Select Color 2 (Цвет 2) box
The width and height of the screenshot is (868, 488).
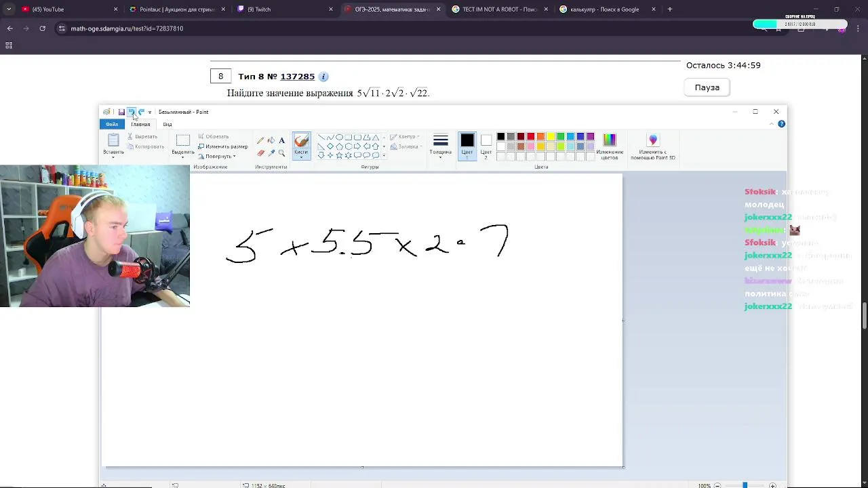point(486,145)
